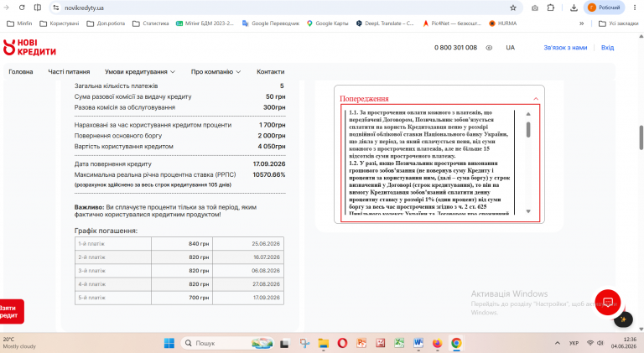This screenshot has width=644, height=353.
Task: Open the HURMA bookmark
Action: pos(503,23)
